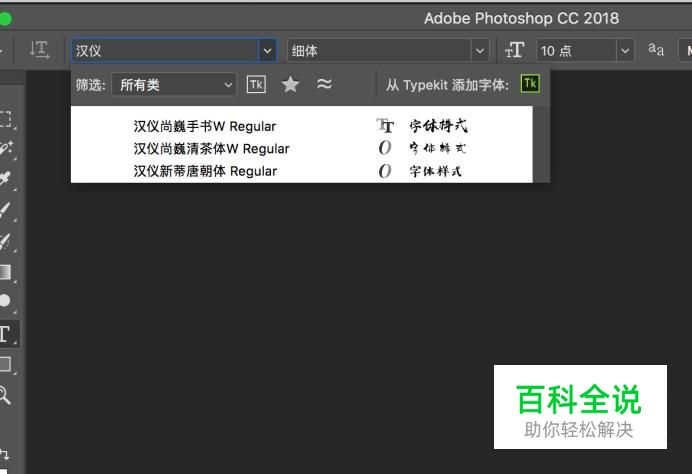Open the font size dropdown arrow
Screen dimensions: 692x474
(625, 51)
